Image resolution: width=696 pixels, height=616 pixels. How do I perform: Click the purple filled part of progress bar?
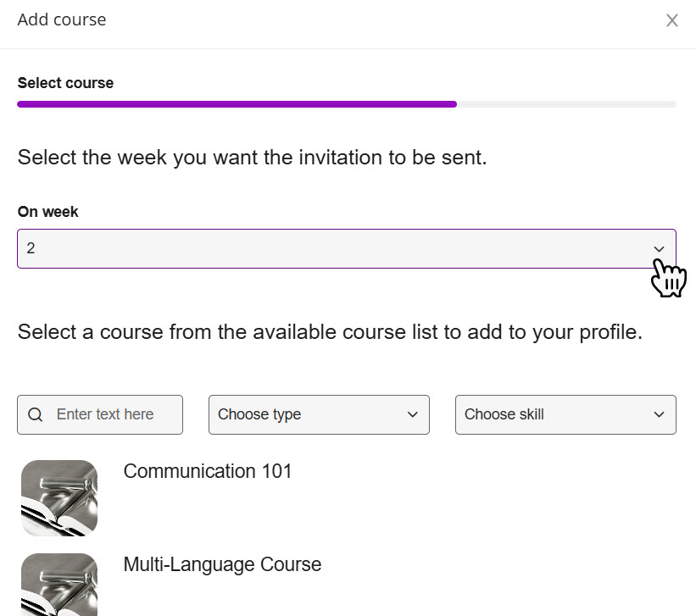pos(237,104)
